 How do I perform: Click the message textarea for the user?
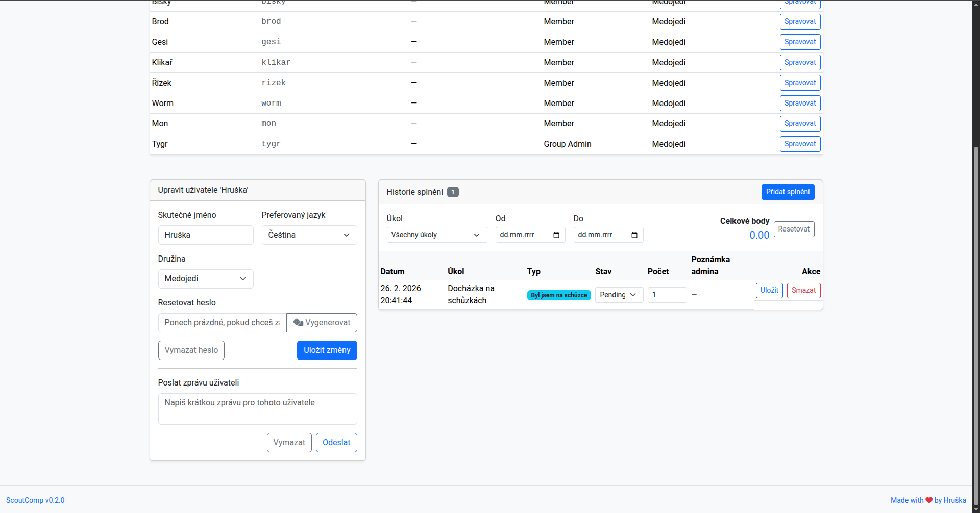[x=257, y=408]
